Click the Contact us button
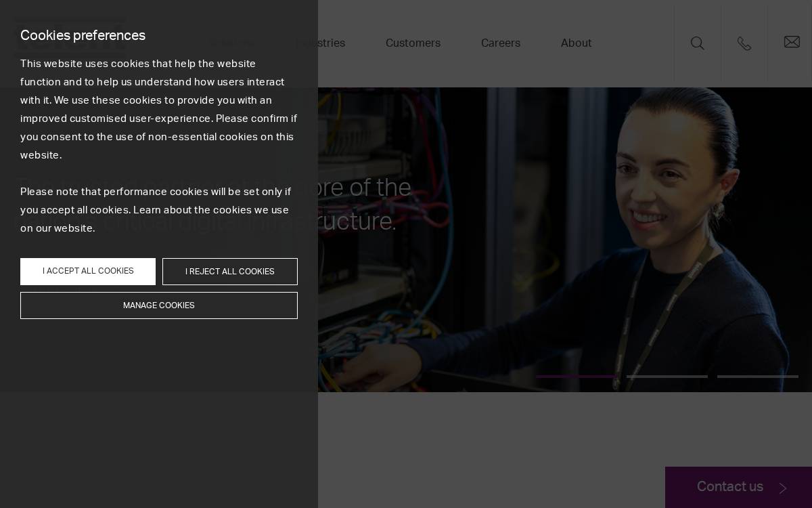The width and height of the screenshot is (812, 508). [x=738, y=487]
